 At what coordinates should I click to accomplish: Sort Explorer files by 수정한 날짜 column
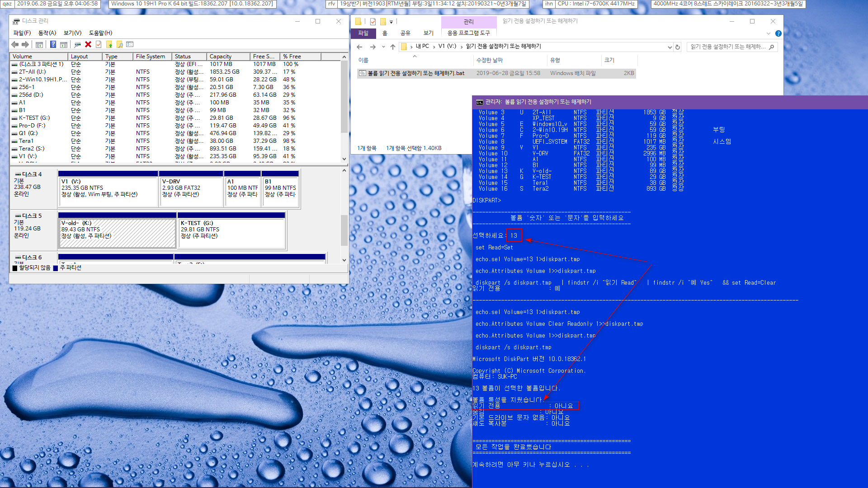[510, 60]
